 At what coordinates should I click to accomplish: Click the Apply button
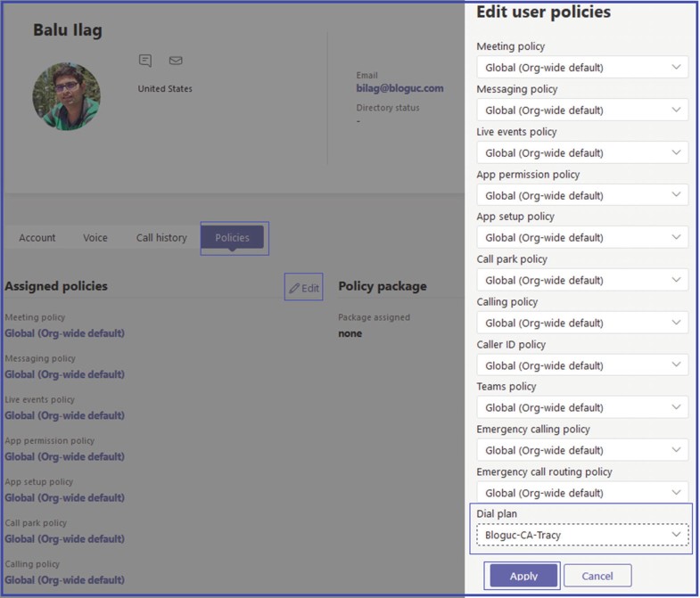click(x=523, y=576)
